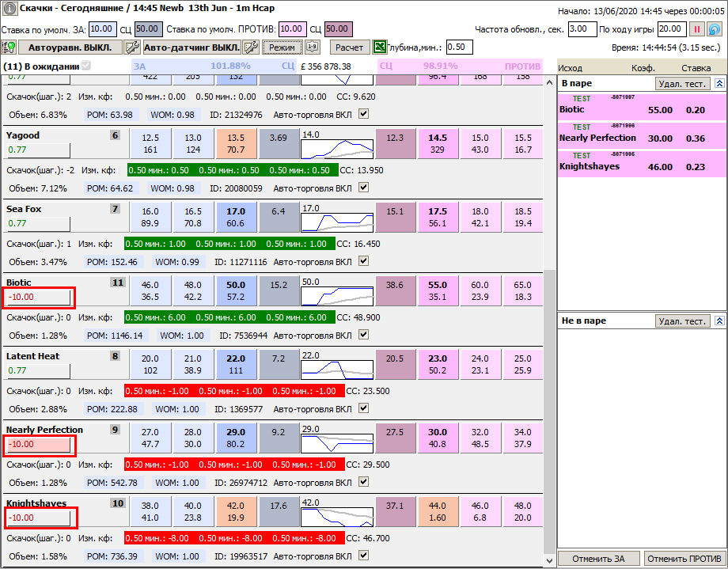Toggle the checkbox next to В ожидании
728x569 pixels.
[86, 66]
